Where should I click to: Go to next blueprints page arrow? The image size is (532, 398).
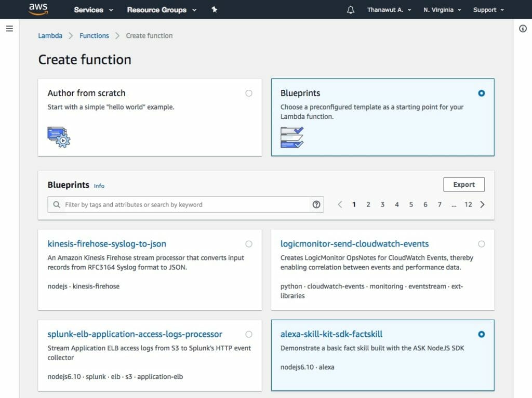[x=482, y=204]
